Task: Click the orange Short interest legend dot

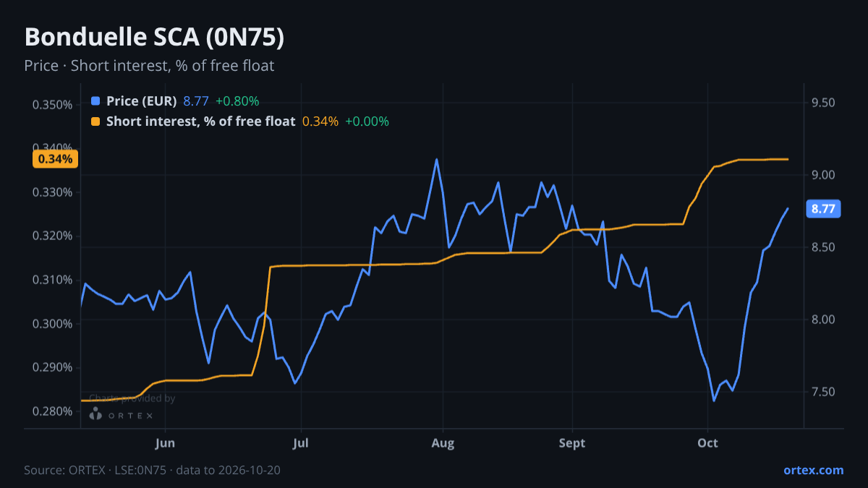Action: coord(96,121)
